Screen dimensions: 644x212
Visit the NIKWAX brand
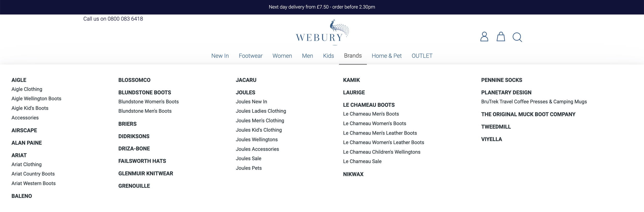pos(353,174)
